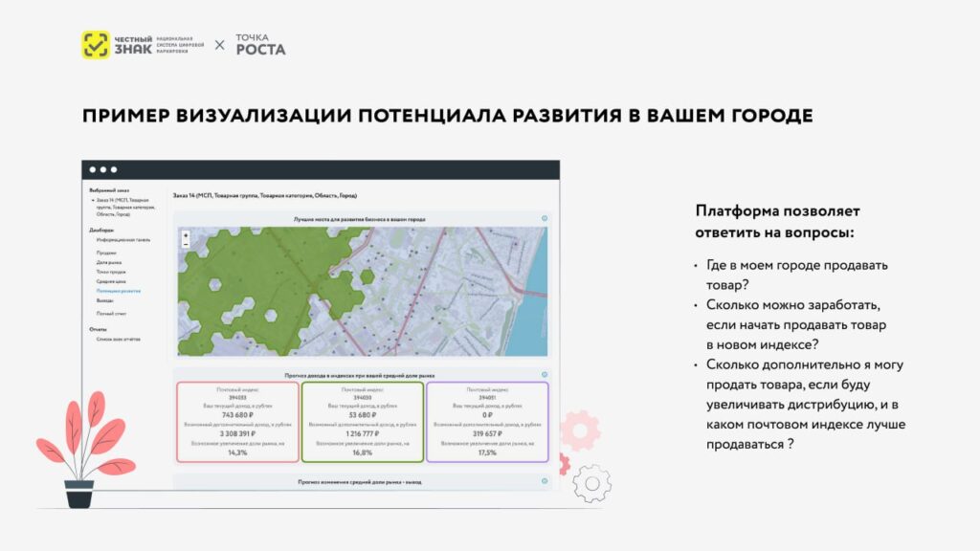Select Точки продаж in the sidebar
This screenshot has height=551, width=980.
point(111,272)
